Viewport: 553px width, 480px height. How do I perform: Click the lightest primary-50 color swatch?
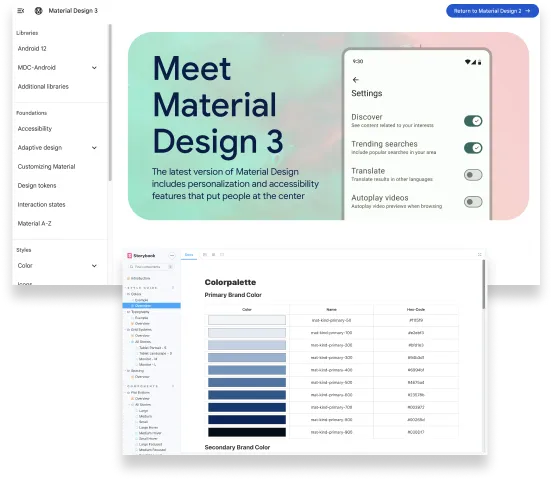247,320
